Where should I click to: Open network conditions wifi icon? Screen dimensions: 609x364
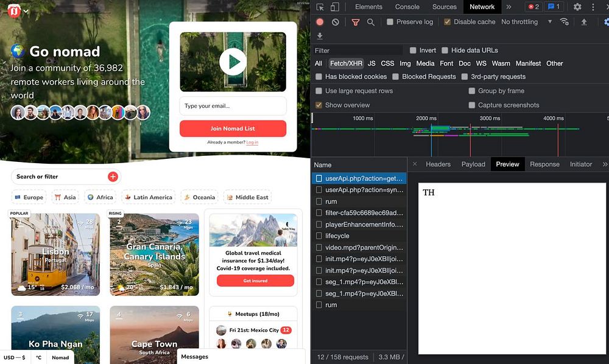click(565, 22)
